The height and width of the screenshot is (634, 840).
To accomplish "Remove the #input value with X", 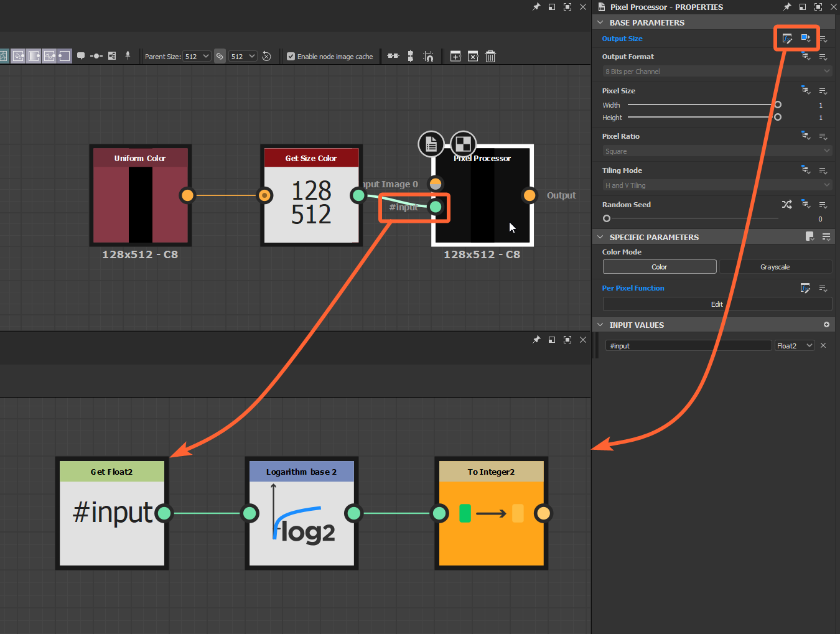I will click(823, 345).
